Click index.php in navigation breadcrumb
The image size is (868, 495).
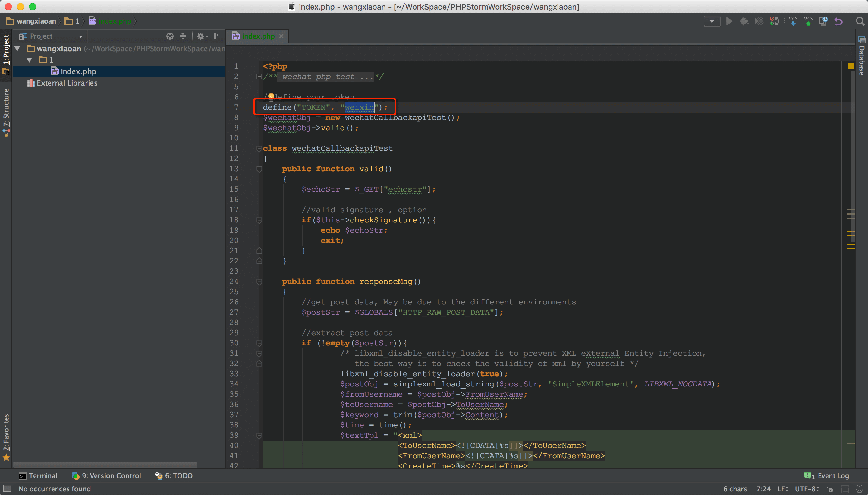(x=110, y=21)
